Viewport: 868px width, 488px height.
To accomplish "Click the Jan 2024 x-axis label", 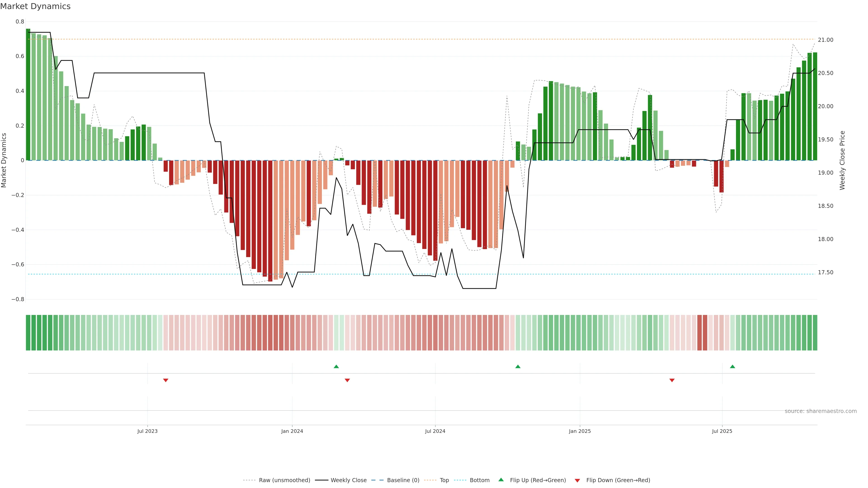I will coord(292,431).
